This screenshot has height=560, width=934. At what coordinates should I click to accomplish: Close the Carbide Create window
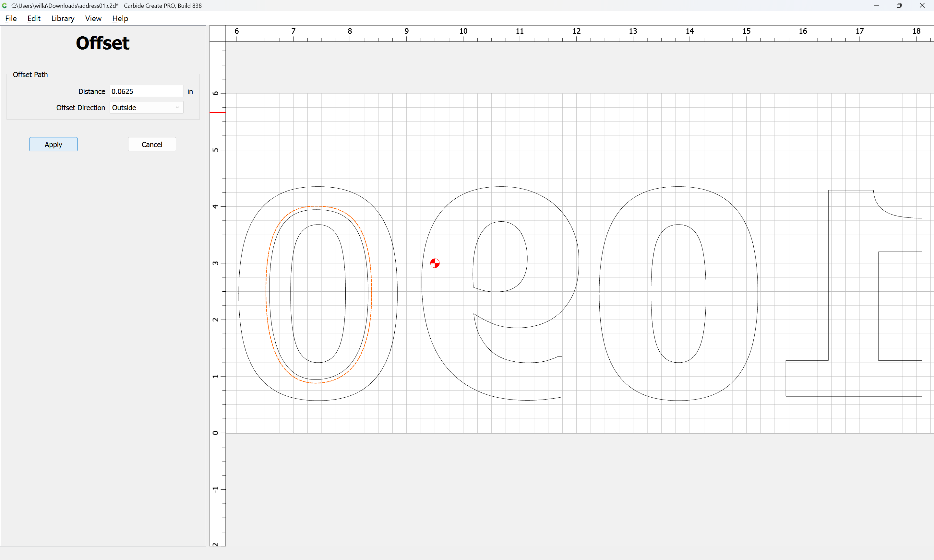[x=922, y=6]
